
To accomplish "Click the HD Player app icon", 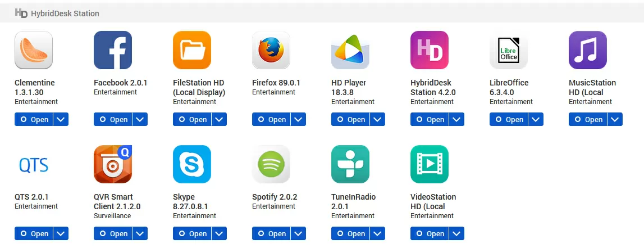I will pyautogui.click(x=350, y=50).
